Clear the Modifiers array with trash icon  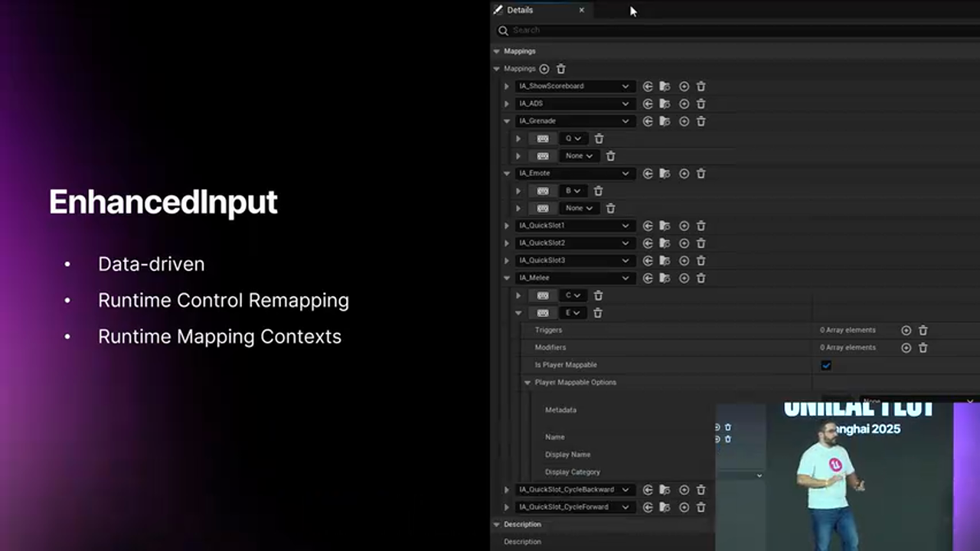pyautogui.click(x=923, y=347)
